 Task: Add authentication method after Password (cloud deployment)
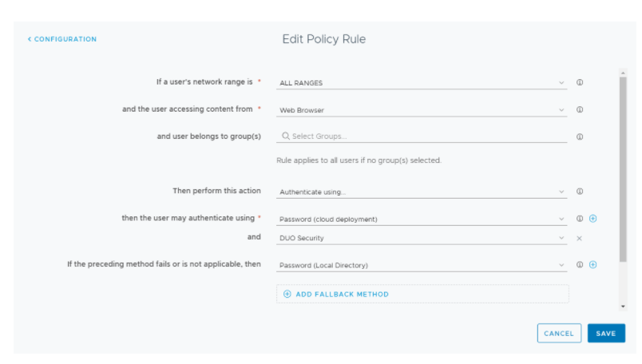click(592, 219)
